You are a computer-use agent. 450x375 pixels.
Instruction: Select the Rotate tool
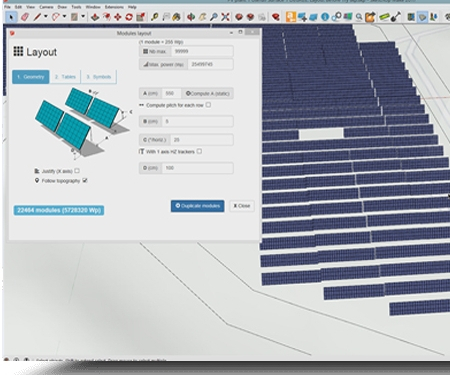coord(129,17)
